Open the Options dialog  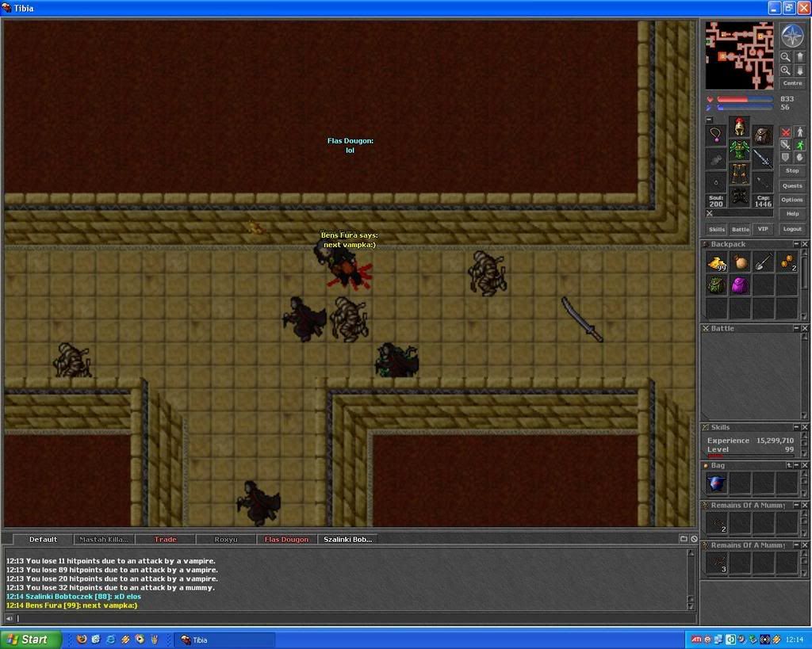coord(792,200)
